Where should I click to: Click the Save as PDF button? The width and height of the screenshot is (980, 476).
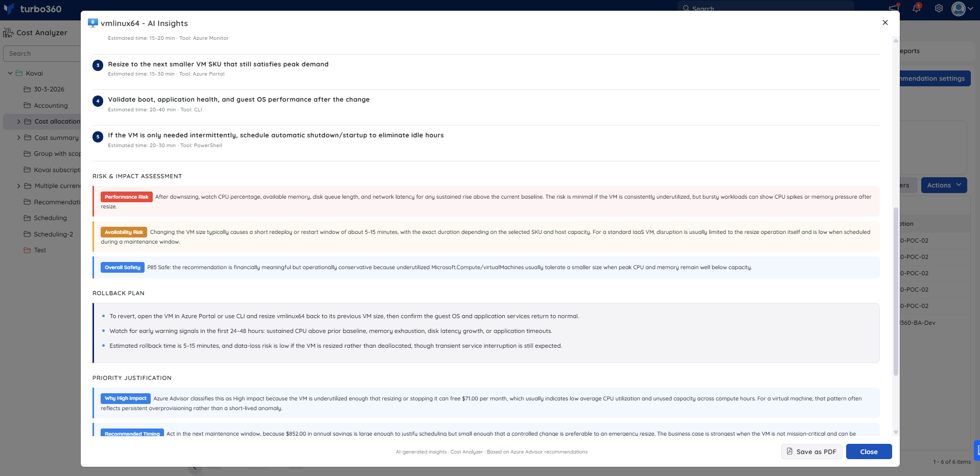pyautogui.click(x=811, y=451)
